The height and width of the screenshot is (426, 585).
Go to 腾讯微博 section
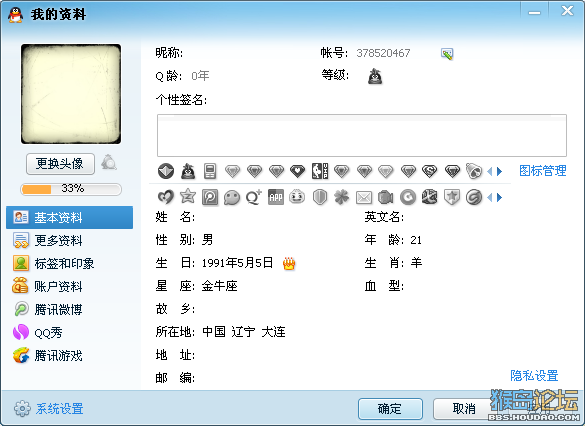(69, 310)
